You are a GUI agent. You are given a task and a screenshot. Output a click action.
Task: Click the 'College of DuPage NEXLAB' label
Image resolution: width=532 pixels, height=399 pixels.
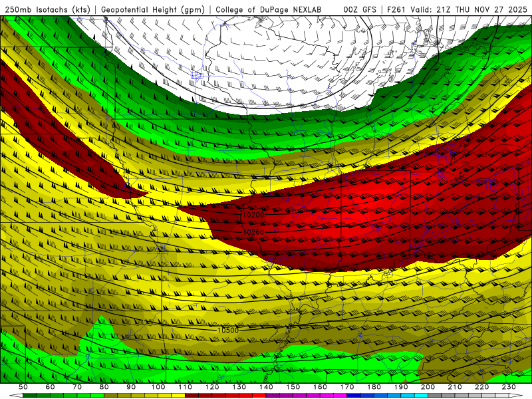tap(269, 10)
